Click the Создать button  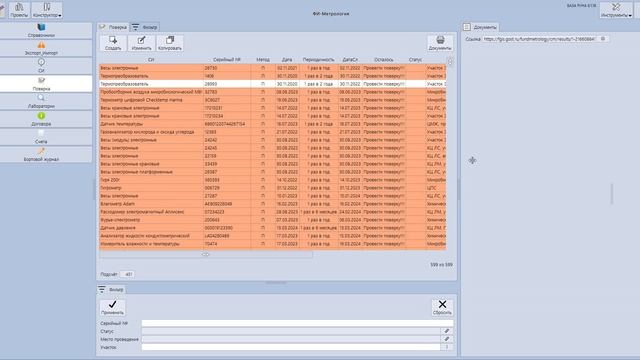pyautogui.click(x=113, y=43)
